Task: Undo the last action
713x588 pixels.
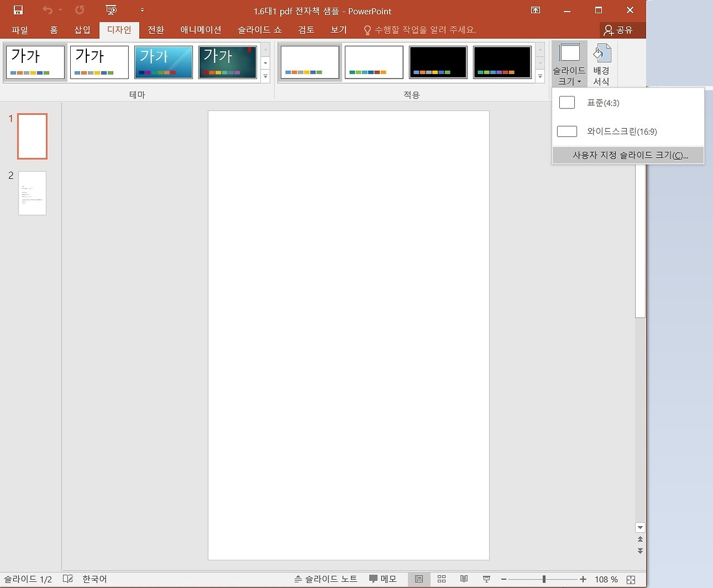Action: coord(47,10)
